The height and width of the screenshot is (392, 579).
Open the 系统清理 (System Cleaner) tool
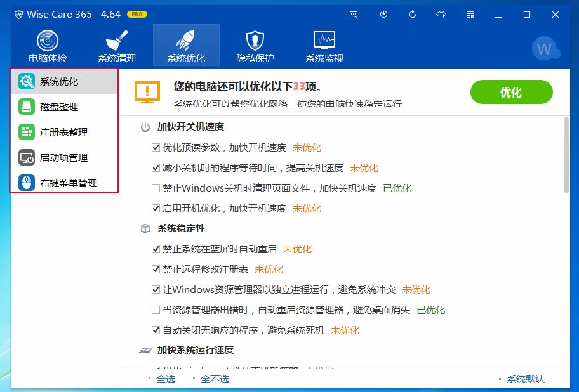coord(117,44)
